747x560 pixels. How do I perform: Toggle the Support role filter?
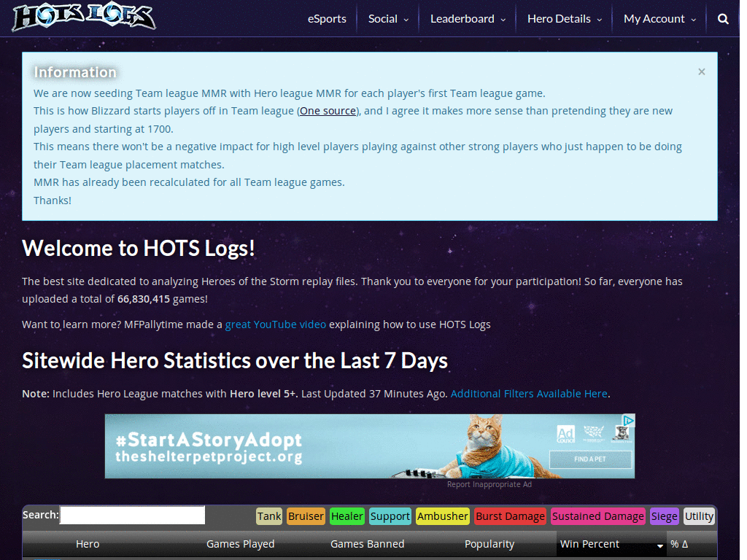click(390, 516)
